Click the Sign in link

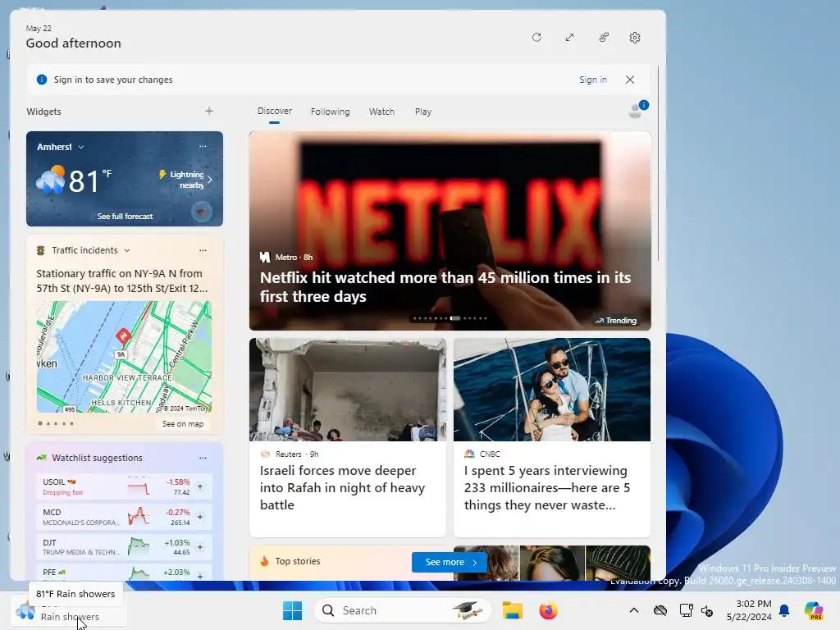point(593,80)
